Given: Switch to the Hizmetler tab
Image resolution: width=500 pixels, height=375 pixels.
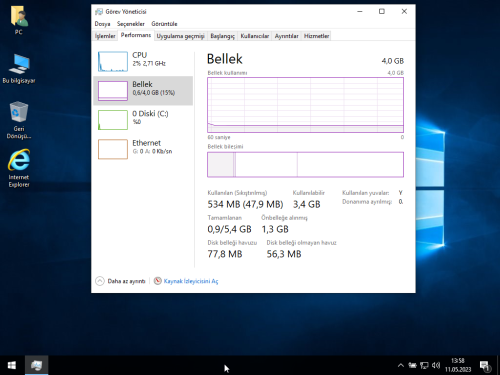Looking at the screenshot, I should click(316, 36).
